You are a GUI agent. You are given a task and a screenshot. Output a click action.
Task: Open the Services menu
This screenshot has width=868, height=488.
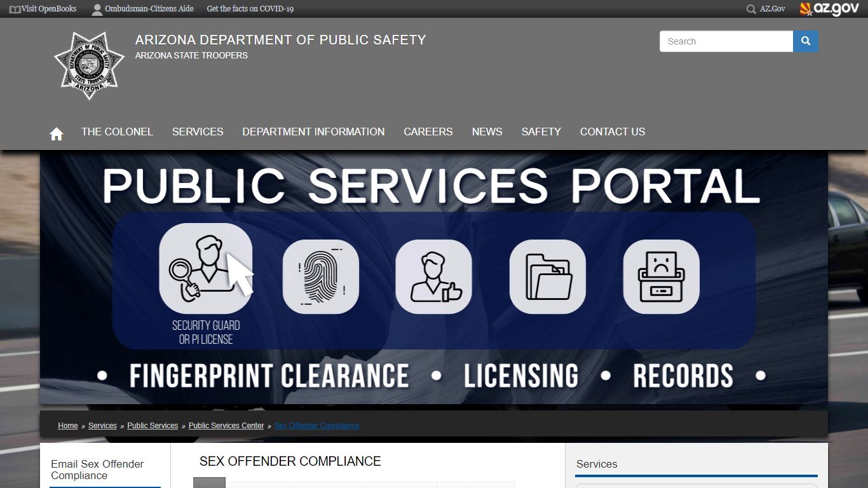click(198, 132)
